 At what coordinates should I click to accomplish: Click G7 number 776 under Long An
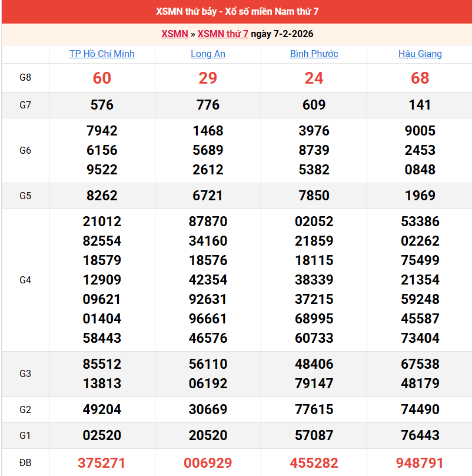208,105
